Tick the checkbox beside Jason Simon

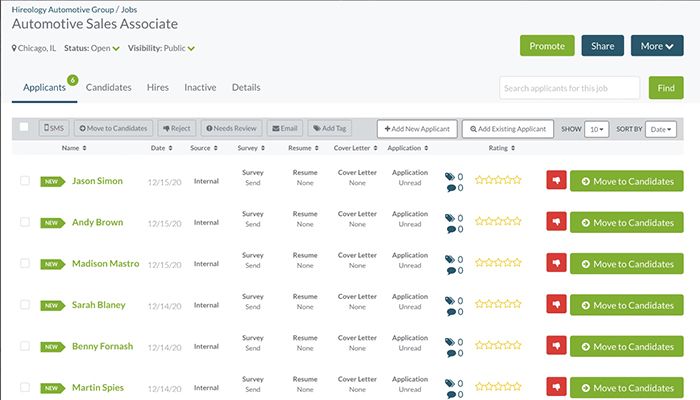click(25, 181)
